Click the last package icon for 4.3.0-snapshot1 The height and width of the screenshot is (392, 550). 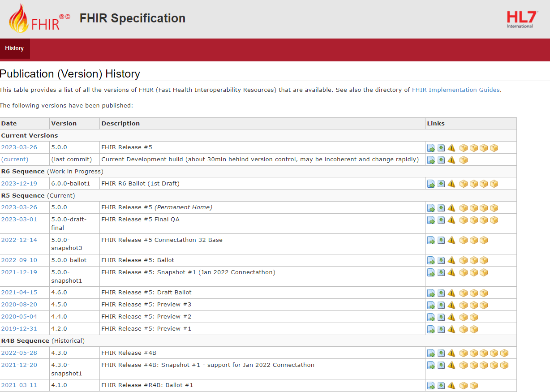pos(504,365)
